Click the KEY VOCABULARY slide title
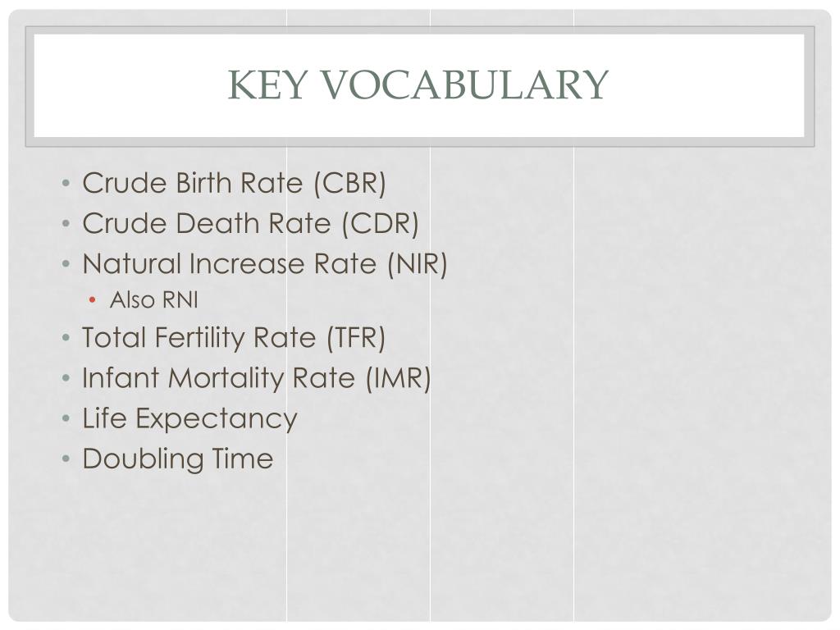Screen dimensions: 840x630 [418, 84]
